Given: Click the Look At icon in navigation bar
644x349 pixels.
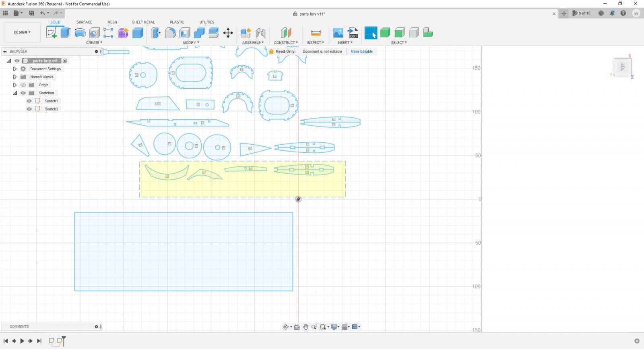Looking at the screenshot, I should pyautogui.click(x=297, y=327).
